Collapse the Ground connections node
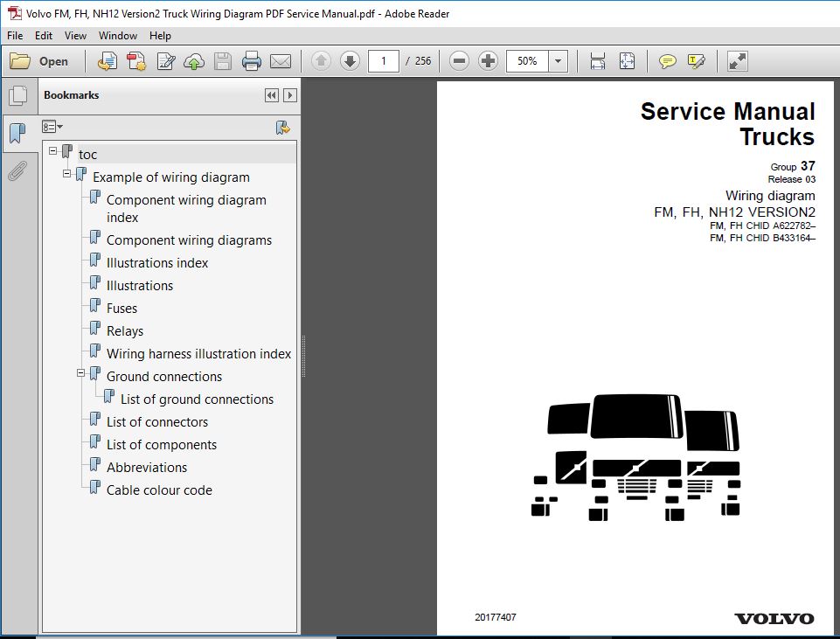840x639 pixels. pyautogui.click(x=80, y=372)
